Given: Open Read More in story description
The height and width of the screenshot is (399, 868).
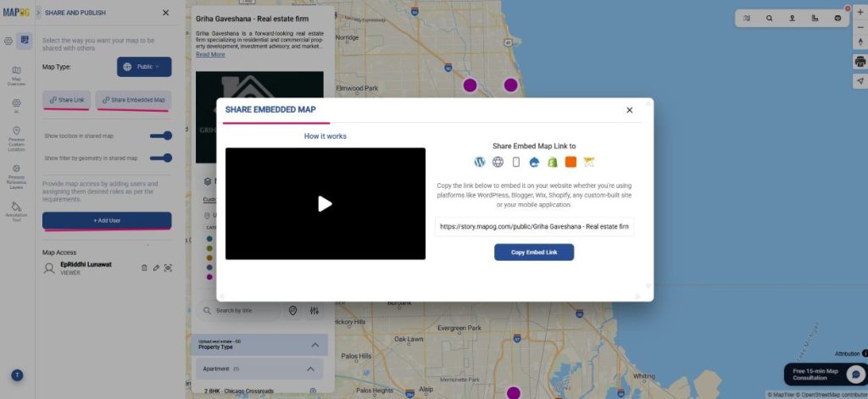Looking at the screenshot, I should (x=210, y=54).
